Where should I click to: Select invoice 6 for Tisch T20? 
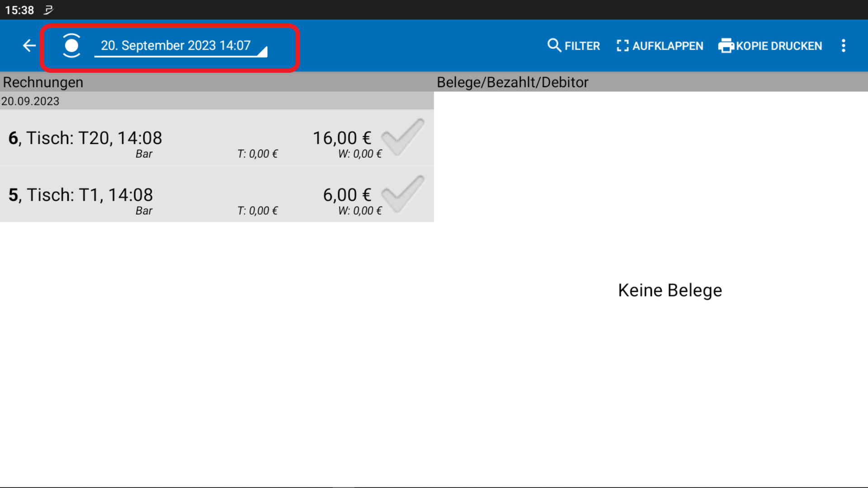tap(181, 138)
